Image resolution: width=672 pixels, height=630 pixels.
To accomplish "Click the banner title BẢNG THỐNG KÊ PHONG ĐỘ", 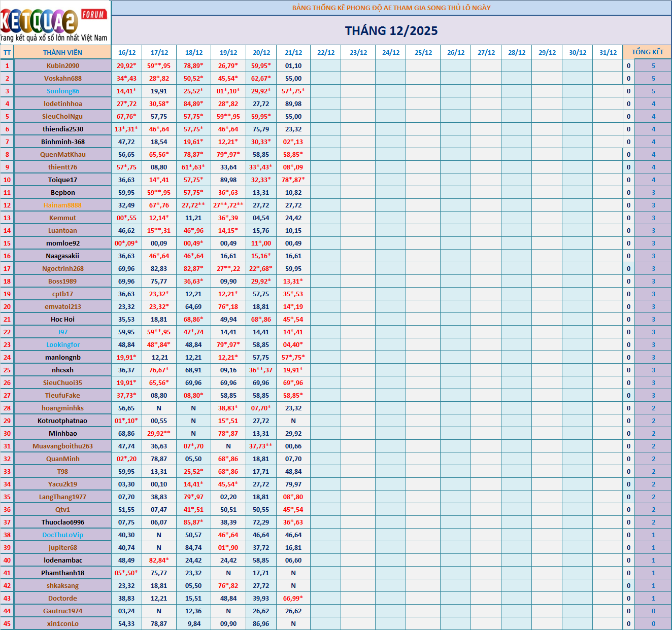I will pos(391,8).
